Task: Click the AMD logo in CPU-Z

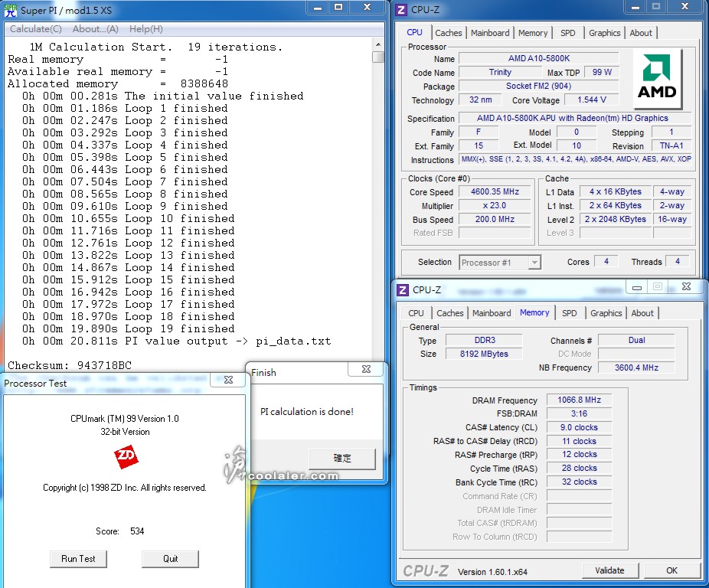Action: click(x=657, y=78)
